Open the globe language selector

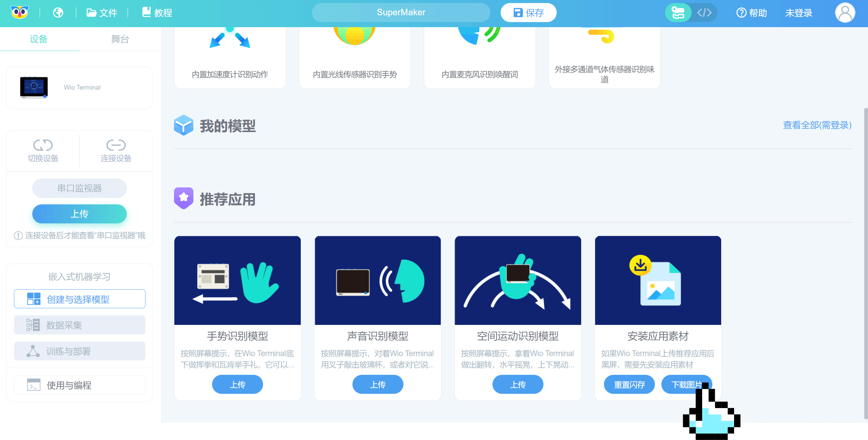click(x=58, y=13)
